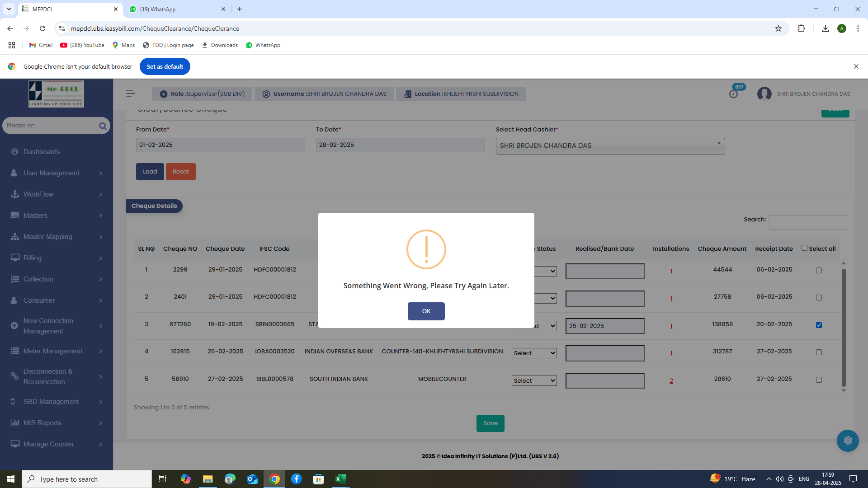Image resolution: width=868 pixels, height=488 pixels.
Task: Click the sidebar search magnifier icon
Action: coord(103,126)
